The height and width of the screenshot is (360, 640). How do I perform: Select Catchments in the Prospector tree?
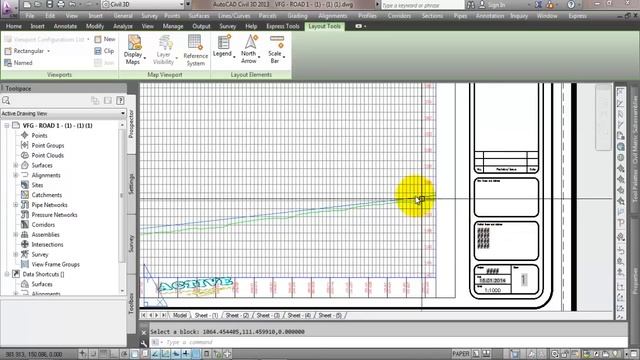(x=47, y=195)
